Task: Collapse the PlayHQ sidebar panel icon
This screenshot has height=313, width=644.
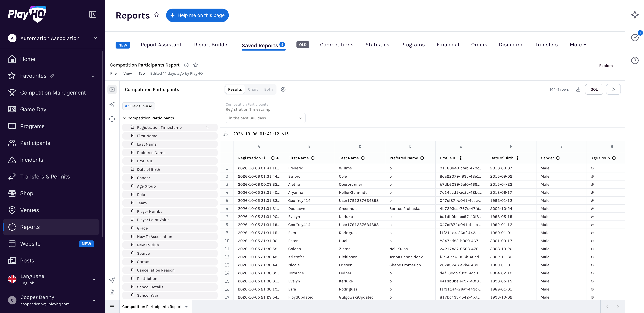Action: click(x=93, y=14)
